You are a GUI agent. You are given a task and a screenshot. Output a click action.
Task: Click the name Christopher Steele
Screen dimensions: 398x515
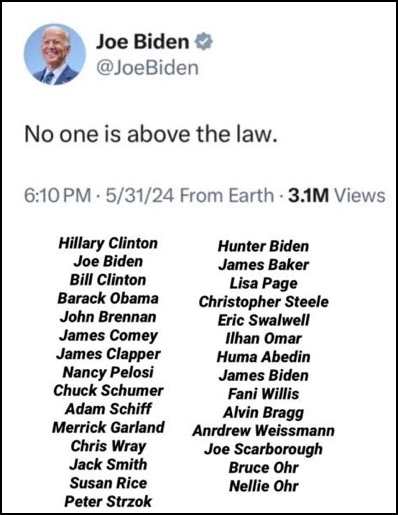[264, 302]
